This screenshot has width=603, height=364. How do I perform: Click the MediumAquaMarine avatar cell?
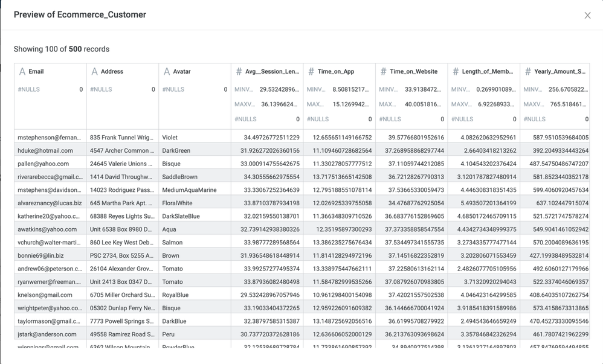[x=189, y=190]
